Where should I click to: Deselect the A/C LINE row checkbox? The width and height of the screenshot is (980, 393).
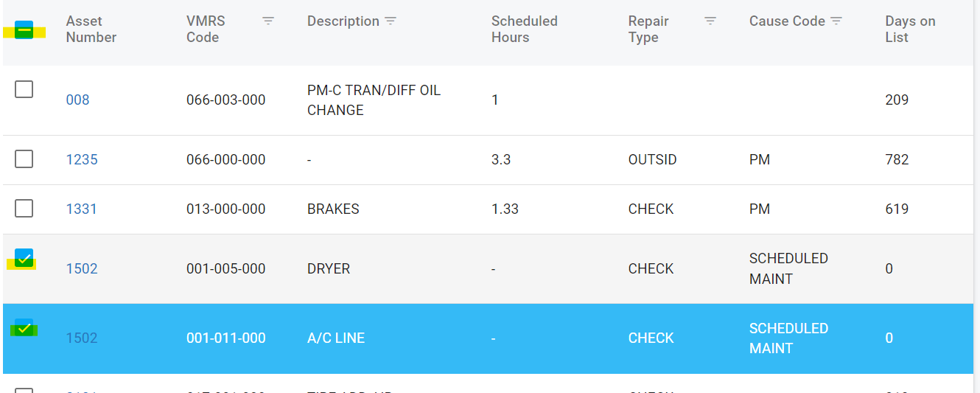[24, 328]
